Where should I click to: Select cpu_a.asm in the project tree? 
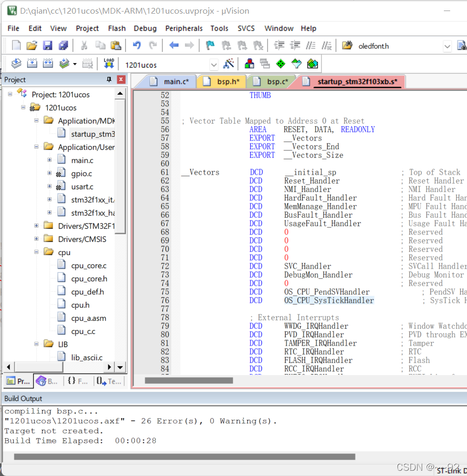88,318
